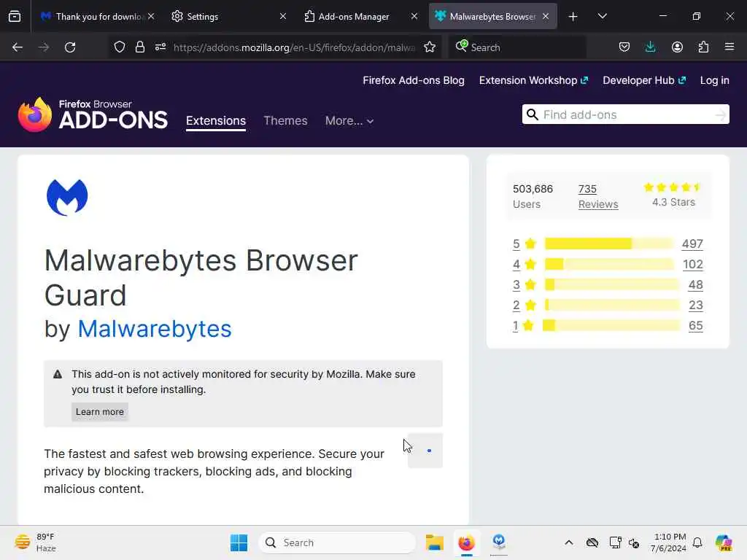The height and width of the screenshot is (560, 747).
Task: Close the Malwarebytes Browser Guard tab
Action: 546,16
